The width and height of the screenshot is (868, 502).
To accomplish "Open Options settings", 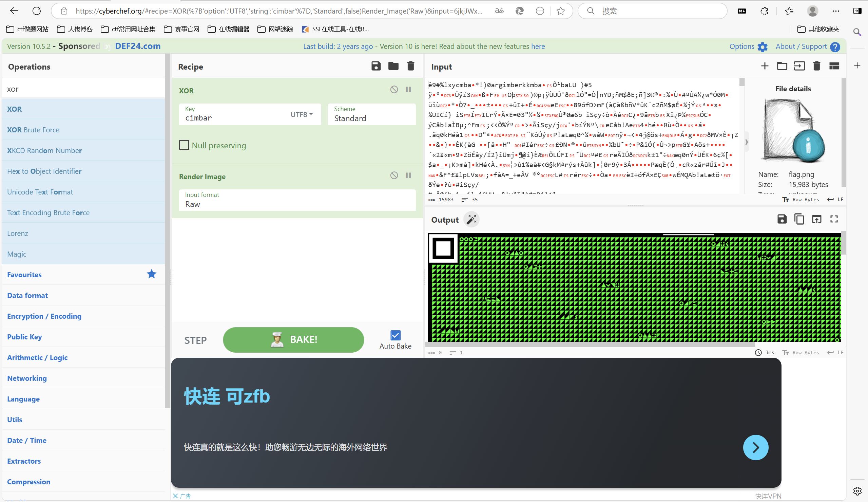I will [749, 47].
